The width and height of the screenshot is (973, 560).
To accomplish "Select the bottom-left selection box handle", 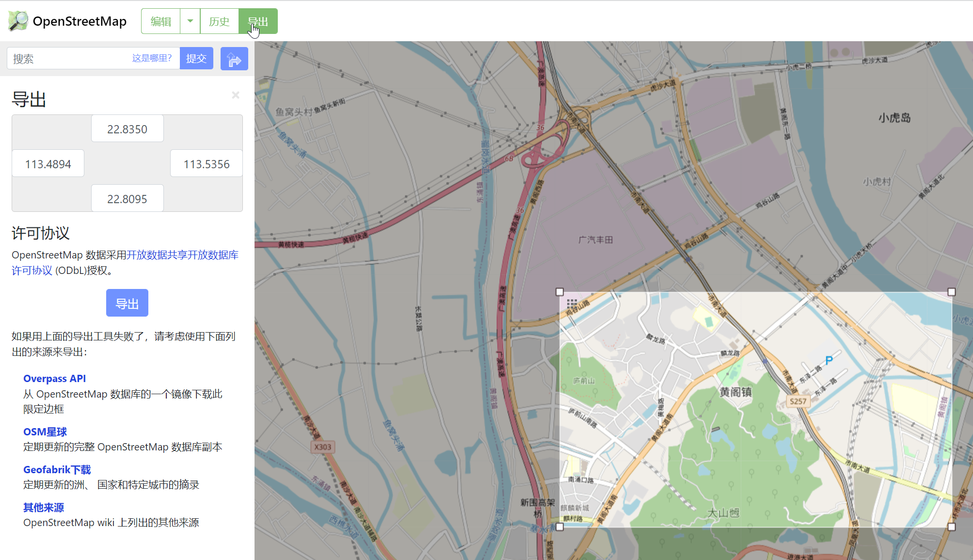I will [559, 527].
